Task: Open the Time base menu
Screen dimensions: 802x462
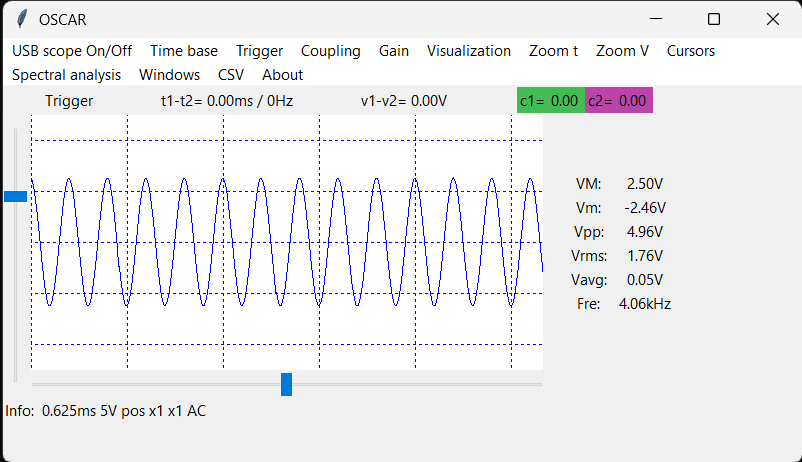Action: [x=184, y=51]
